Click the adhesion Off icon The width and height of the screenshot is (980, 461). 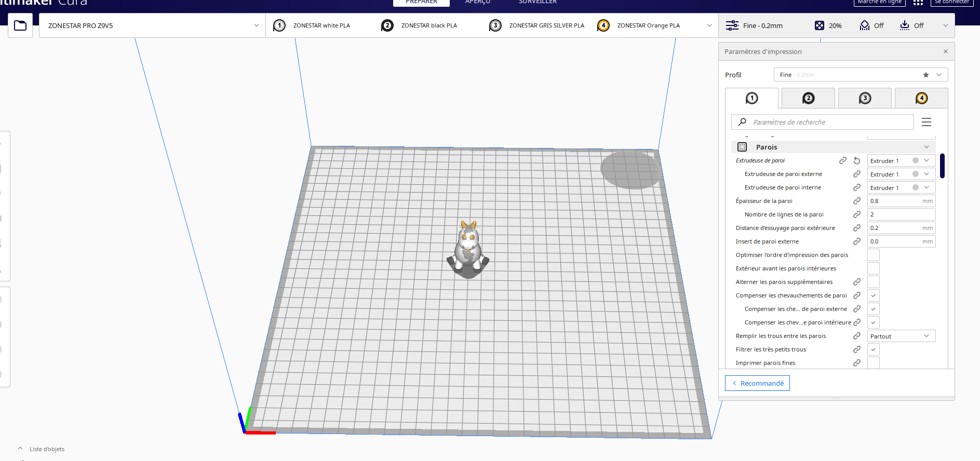(905, 25)
